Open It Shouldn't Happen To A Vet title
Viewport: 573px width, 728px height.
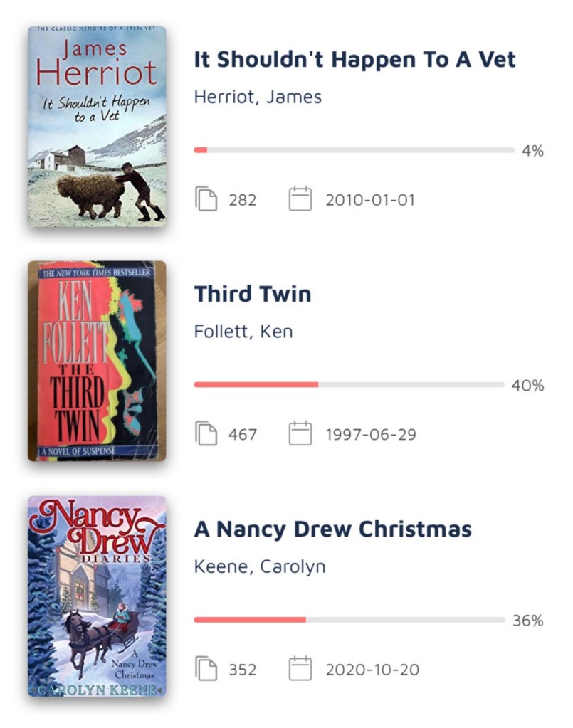(354, 60)
